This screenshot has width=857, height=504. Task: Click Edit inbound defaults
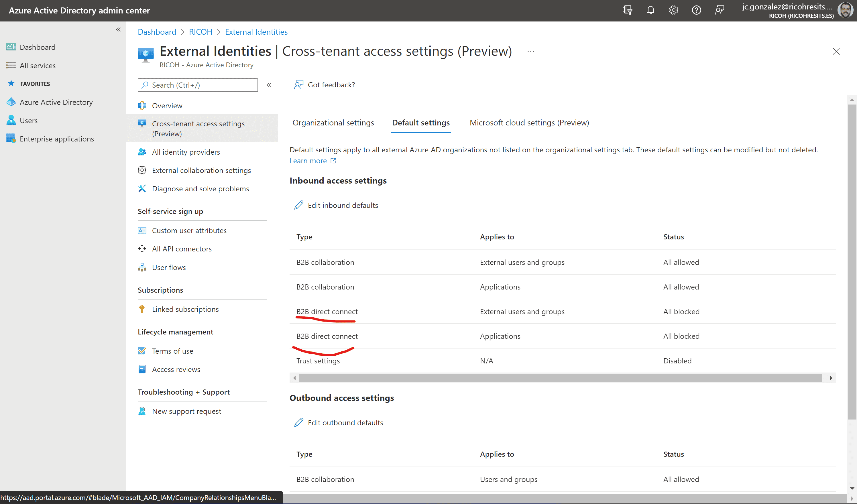[336, 205]
